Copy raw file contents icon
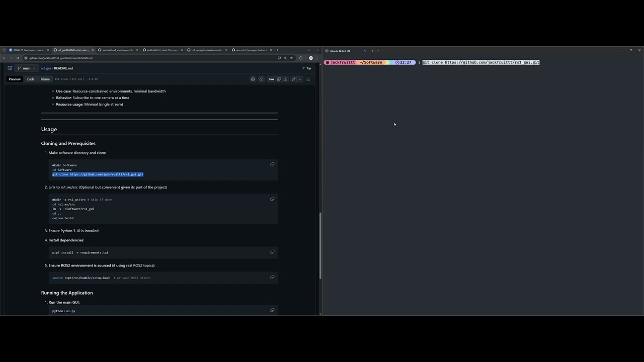The width and height of the screenshot is (644, 362). [279, 79]
